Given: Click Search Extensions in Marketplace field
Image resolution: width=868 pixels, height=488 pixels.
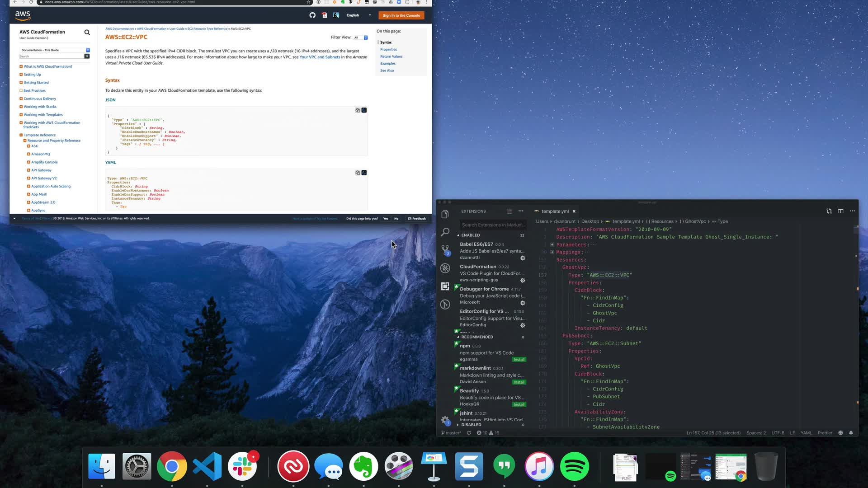Looking at the screenshot, I should 493,225.
